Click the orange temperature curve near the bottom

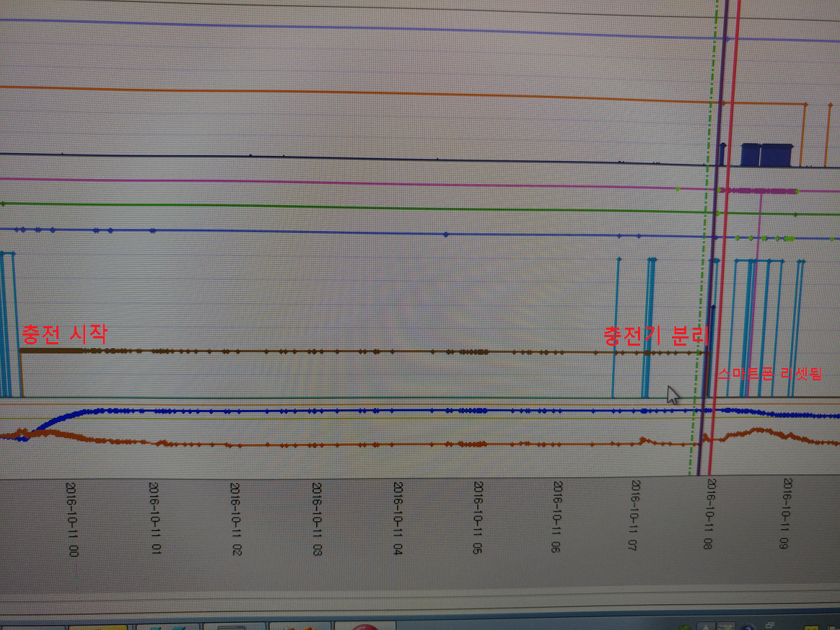tap(375, 444)
